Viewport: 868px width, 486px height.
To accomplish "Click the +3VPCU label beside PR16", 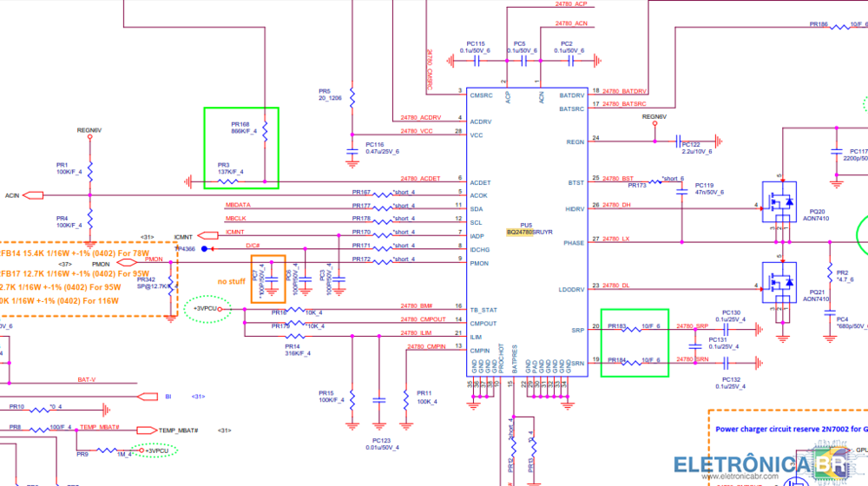I will [209, 308].
